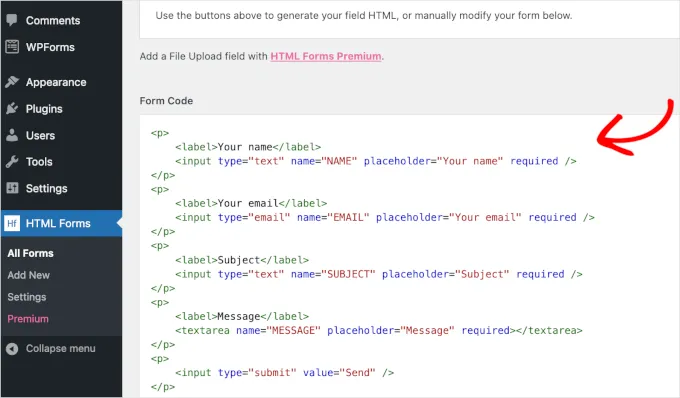Click the Collapse menu arrow icon
Screen dimensions: 680x398
12,349
